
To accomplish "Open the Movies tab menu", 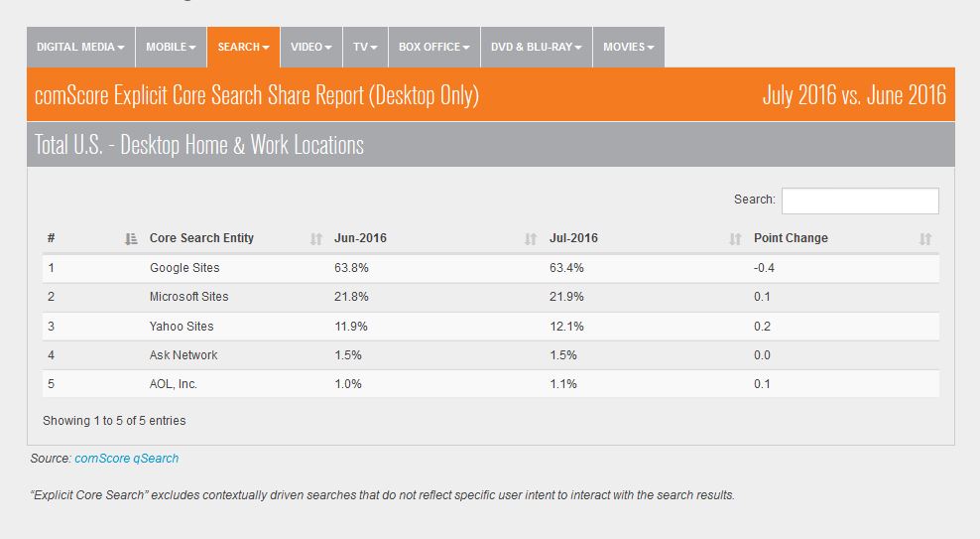I will [629, 47].
